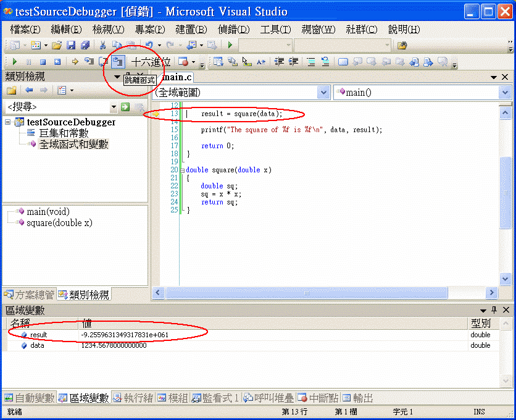Open the editor active files dropdown arrow
516x420 pixels.
click(494, 77)
